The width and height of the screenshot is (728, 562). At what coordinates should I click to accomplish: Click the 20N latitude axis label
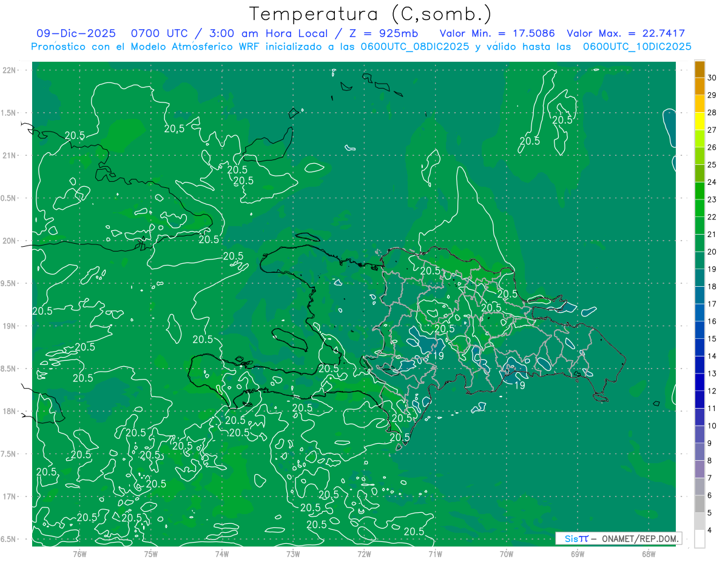(x=10, y=241)
